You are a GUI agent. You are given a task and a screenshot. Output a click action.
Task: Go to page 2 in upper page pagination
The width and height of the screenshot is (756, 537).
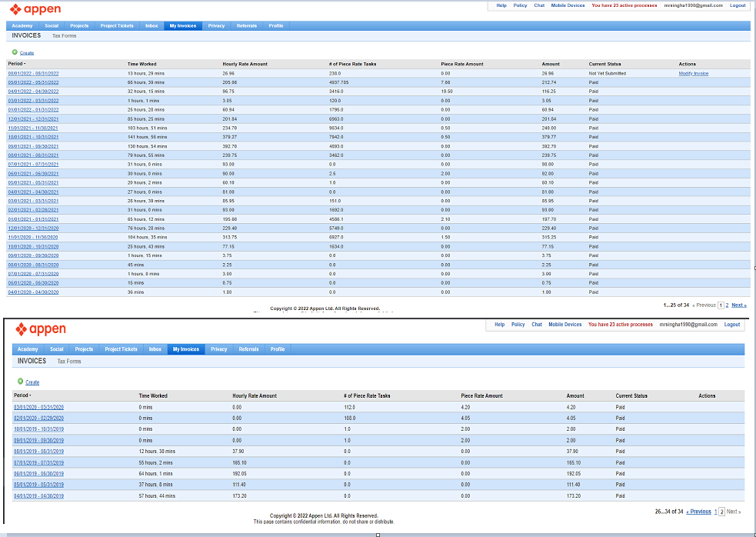(x=727, y=305)
